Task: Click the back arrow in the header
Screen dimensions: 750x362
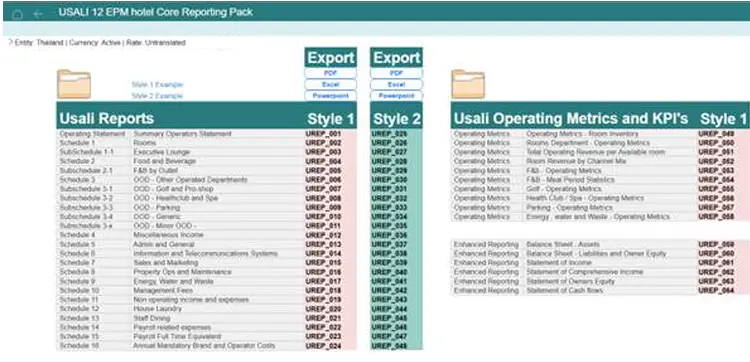Action: (x=38, y=14)
